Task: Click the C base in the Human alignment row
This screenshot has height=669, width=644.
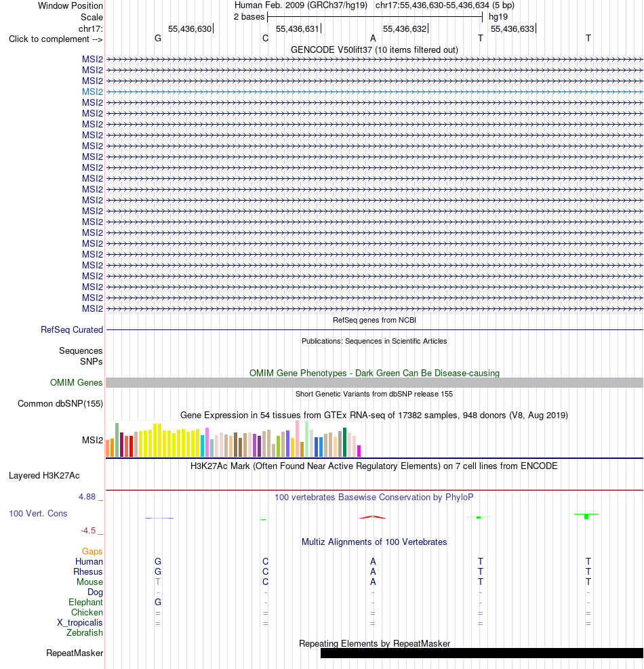Action: pyautogui.click(x=266, y=561)
